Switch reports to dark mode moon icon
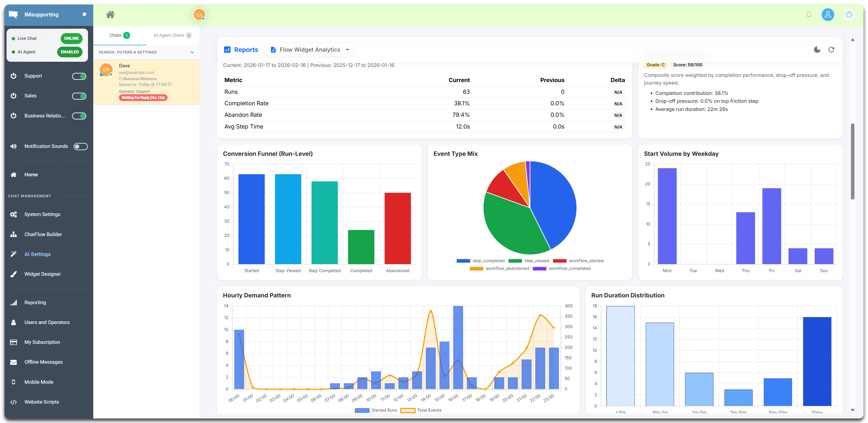The width and height of the screenshot is (868, 423). click(817, 50)
